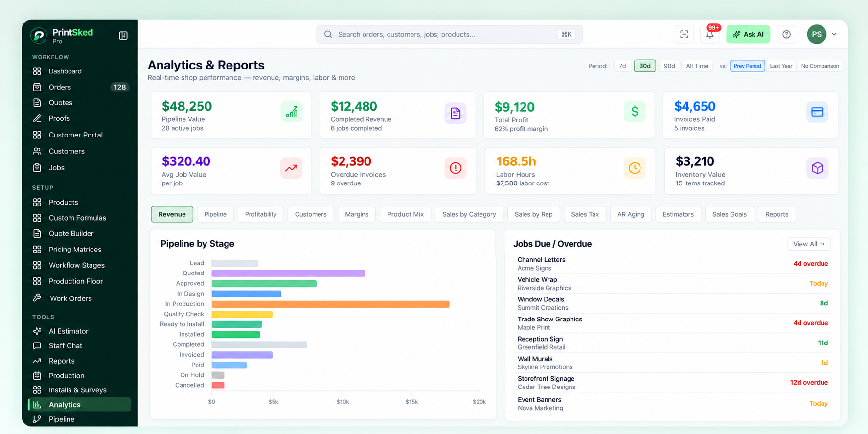Compare against Last Year

[x=781, y=66]
